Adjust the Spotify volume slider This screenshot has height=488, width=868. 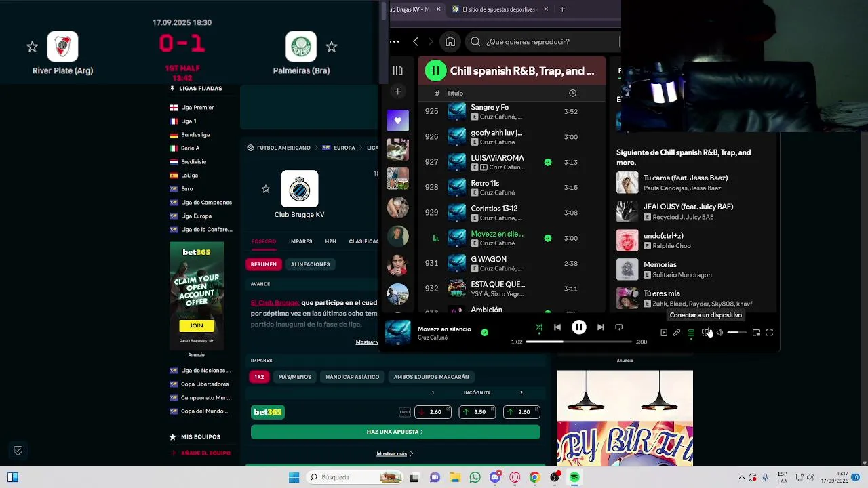click(x=737, y=333)
